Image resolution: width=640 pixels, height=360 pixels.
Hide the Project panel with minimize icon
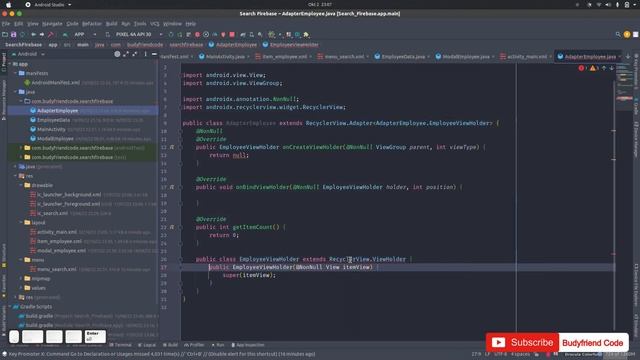(x=154, y=54)
